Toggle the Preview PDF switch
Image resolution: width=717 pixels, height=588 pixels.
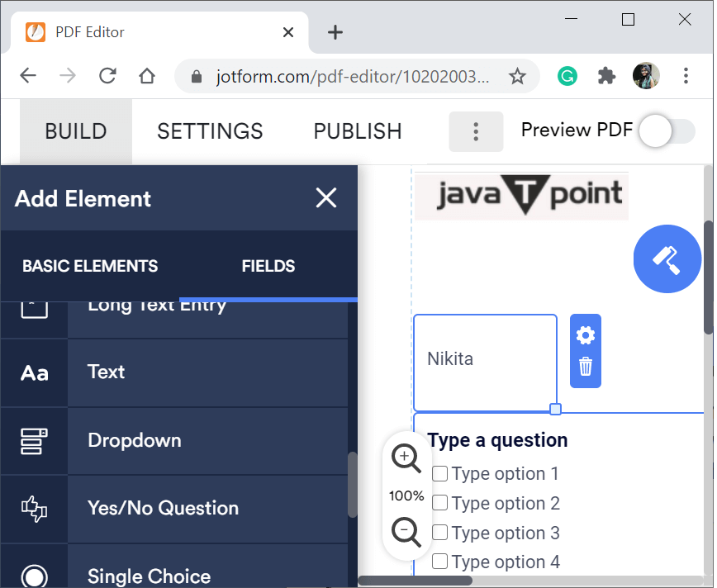[667, 131]
